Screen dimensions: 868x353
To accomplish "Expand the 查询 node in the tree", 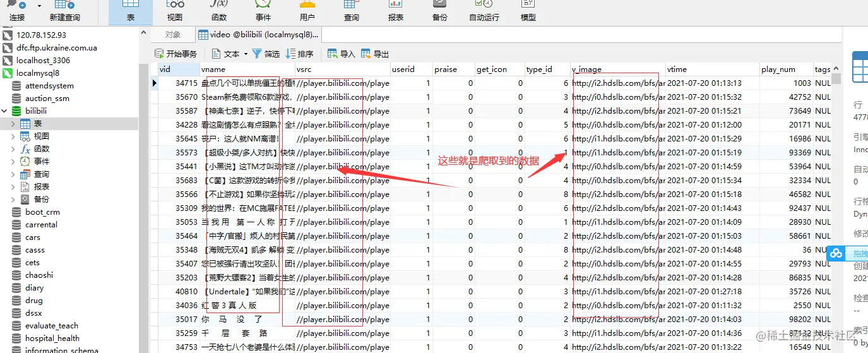I will pyautogui.click(x=13, y=174).
